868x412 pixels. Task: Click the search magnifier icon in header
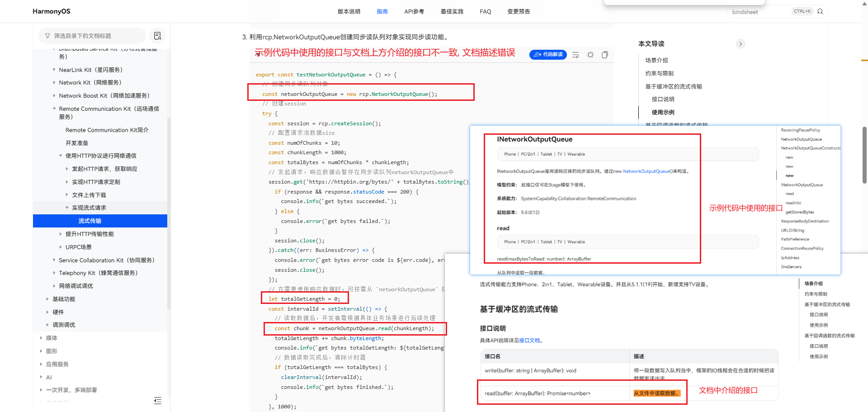[820, 11]
